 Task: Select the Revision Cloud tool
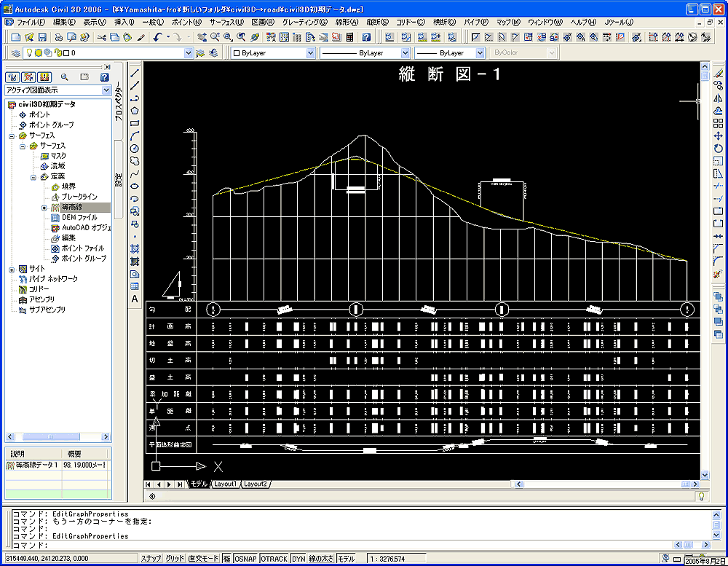tap(135, 161)
